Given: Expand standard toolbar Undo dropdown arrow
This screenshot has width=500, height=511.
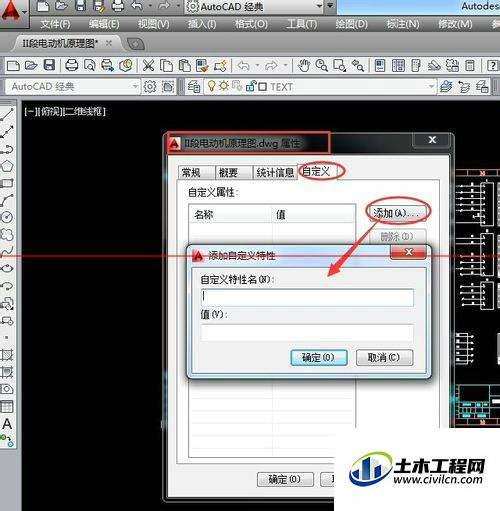Looking at the screenshot, I should point(257,65).
